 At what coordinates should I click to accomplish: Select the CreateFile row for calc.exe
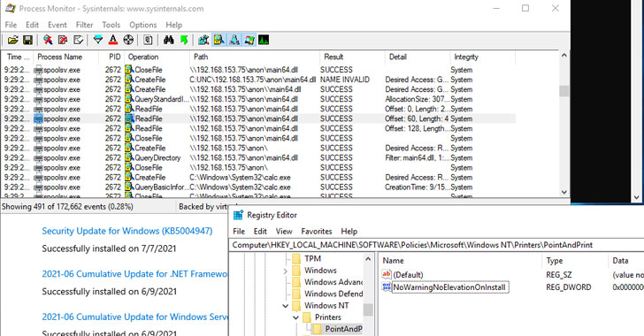(258, 178)
